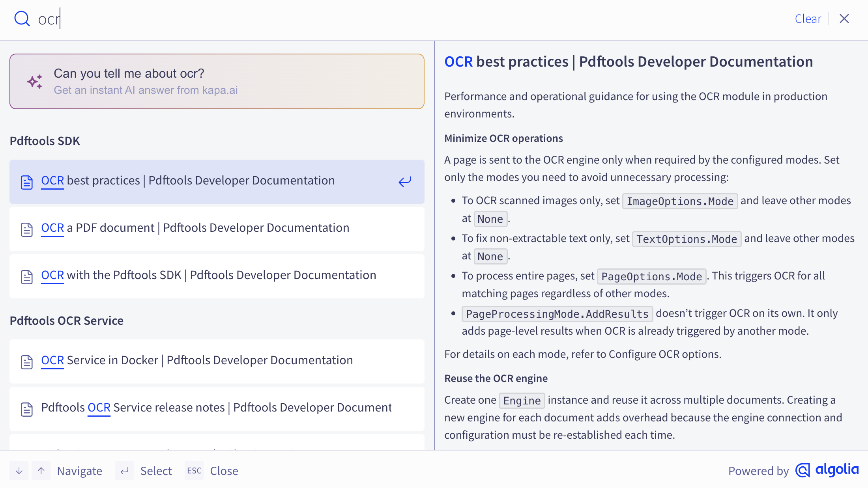Clear the search query
Screen dimensions: 868x488
click(808, 19)
